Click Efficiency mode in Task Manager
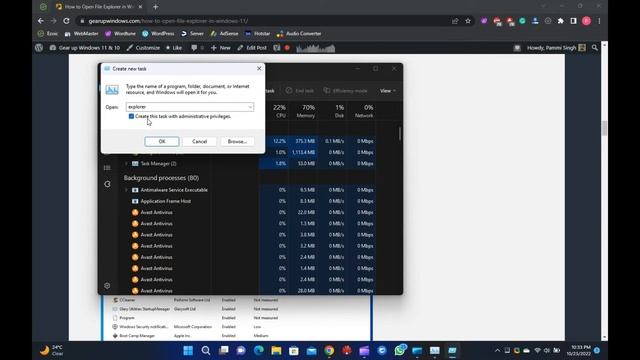 click(346, 91)
